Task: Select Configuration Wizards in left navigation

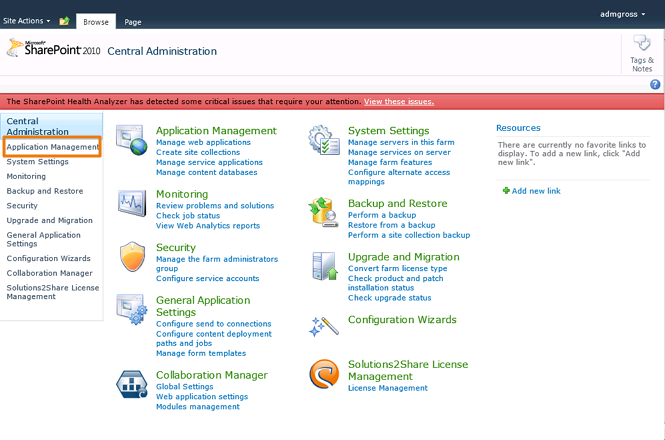Action: (48, 258)
